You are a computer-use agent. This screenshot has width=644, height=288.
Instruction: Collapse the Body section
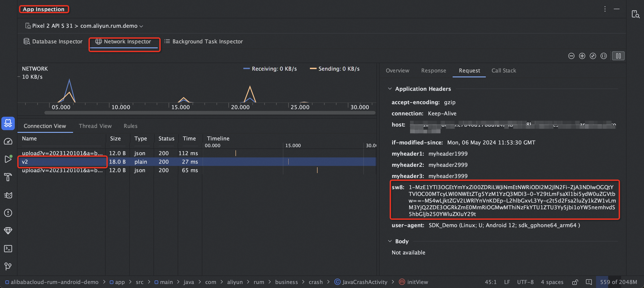pos(390,241)
